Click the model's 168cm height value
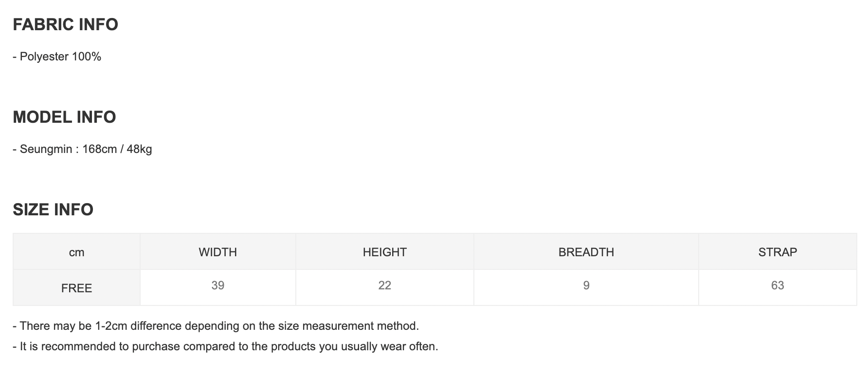The width and height of the screenshot is (868, 379). [99, 149]
